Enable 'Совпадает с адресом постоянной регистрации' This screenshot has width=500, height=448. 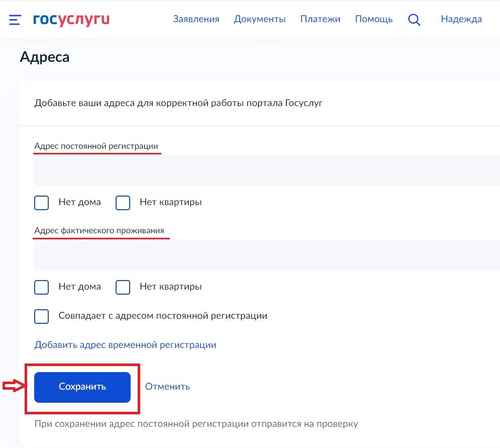[41, 316]
